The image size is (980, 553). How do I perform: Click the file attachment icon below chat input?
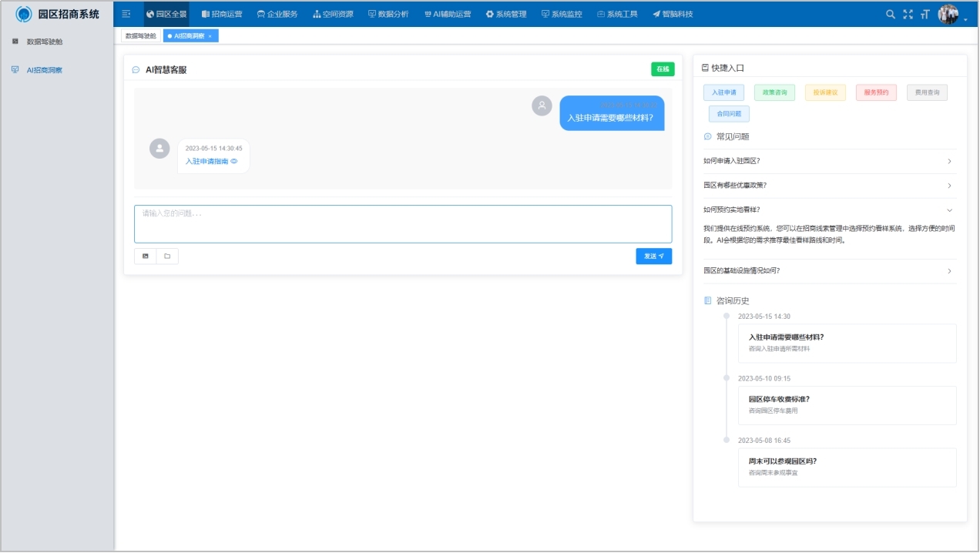click(166, 256)
